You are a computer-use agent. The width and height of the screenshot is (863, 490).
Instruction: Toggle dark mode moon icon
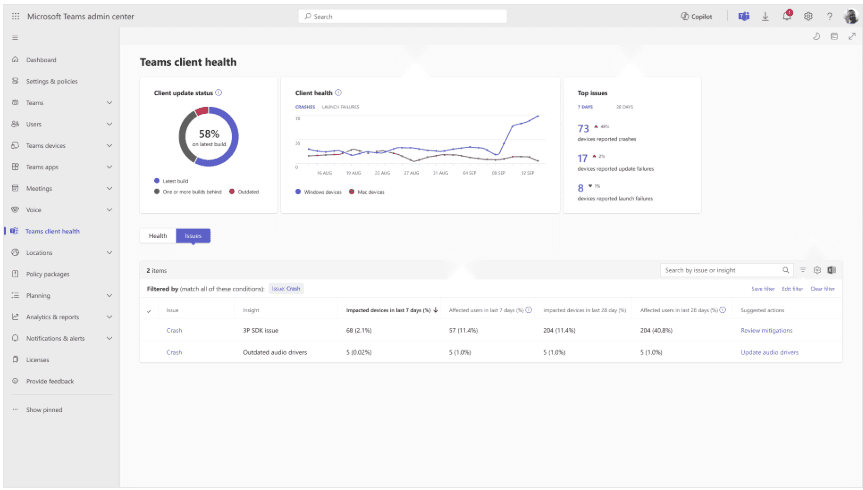pos(817,36)
